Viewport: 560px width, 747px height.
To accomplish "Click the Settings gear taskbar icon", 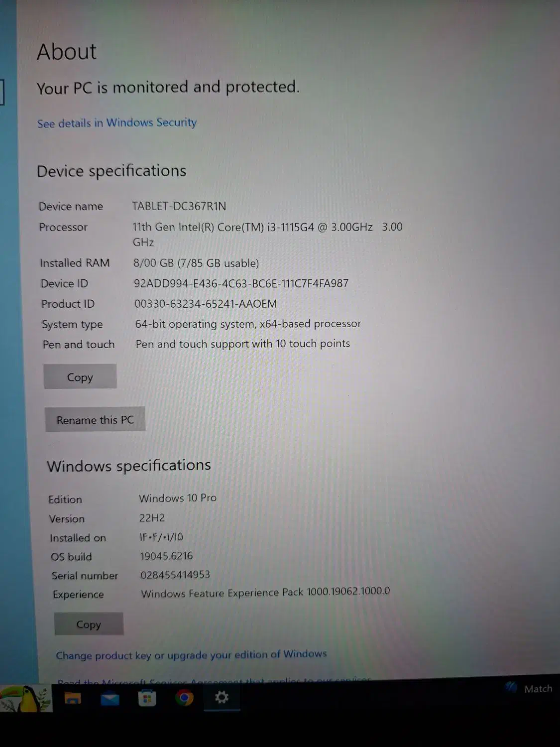I will 222,697.
